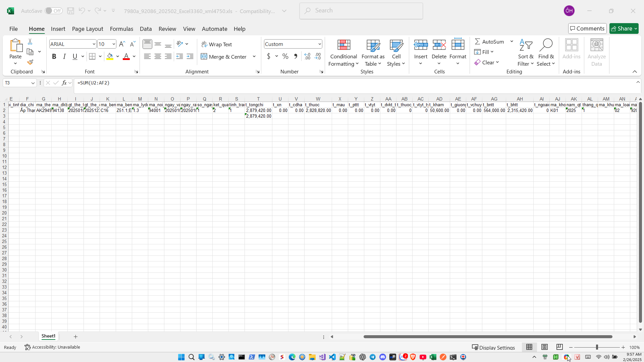Click the Center align text icon
Image resolution: width=644 pixels, height=362 pixels.
click(x=158, y=56)
